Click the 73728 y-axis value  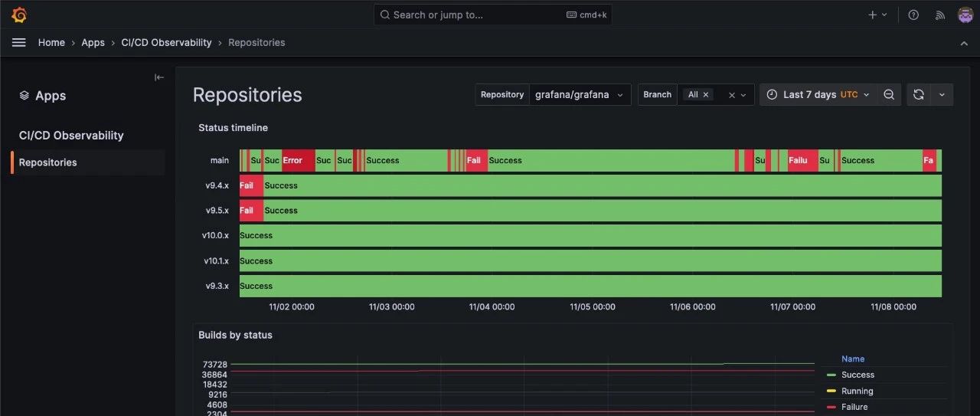(x=215, y=365)
